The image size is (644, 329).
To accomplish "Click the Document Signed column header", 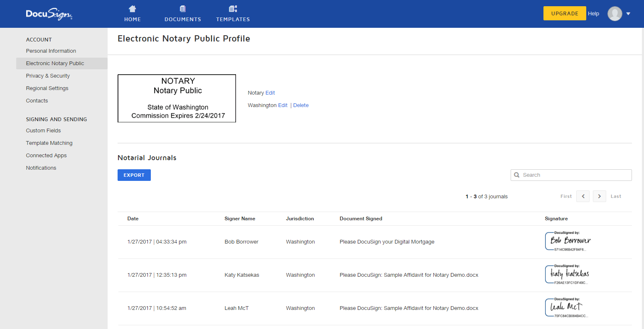I will (x=361, y=219).
